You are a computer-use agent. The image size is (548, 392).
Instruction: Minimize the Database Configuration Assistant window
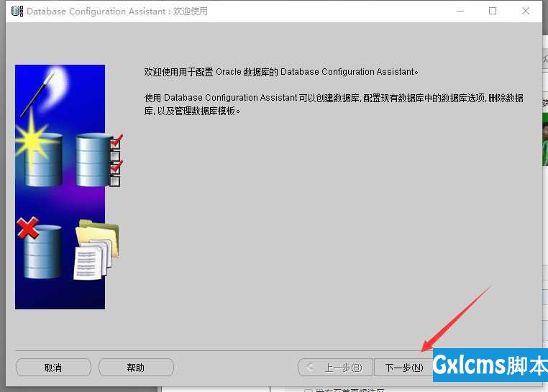point(460,12)
